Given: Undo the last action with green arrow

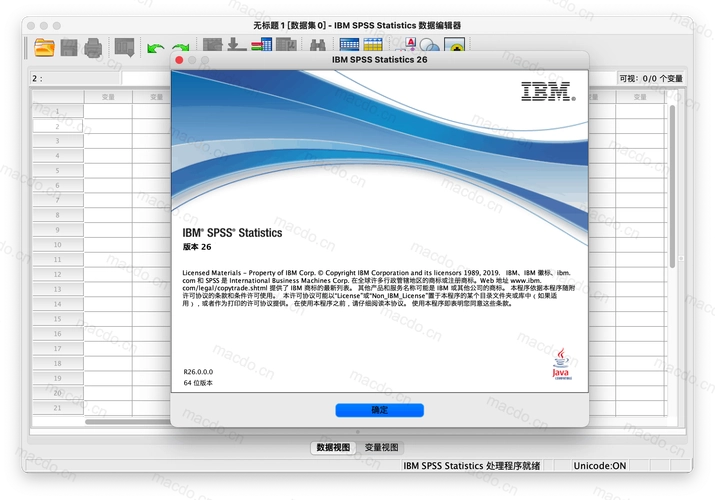Looking at the screenshot, I should point(155,47).
